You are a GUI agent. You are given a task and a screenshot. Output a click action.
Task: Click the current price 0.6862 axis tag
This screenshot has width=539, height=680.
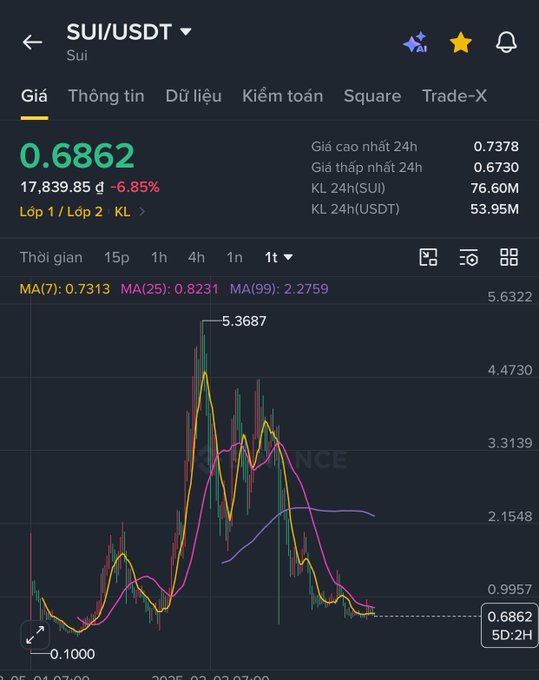pos(510,625)
